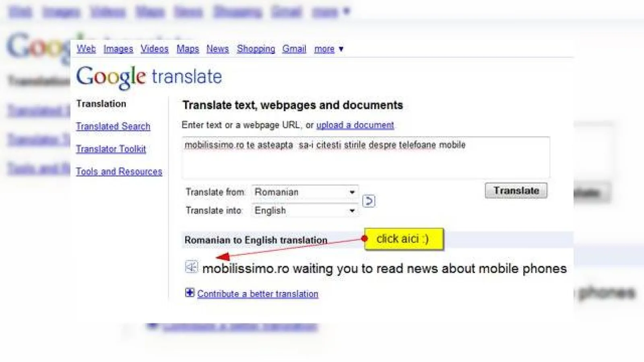Go to Maps in top navigation

188,49
